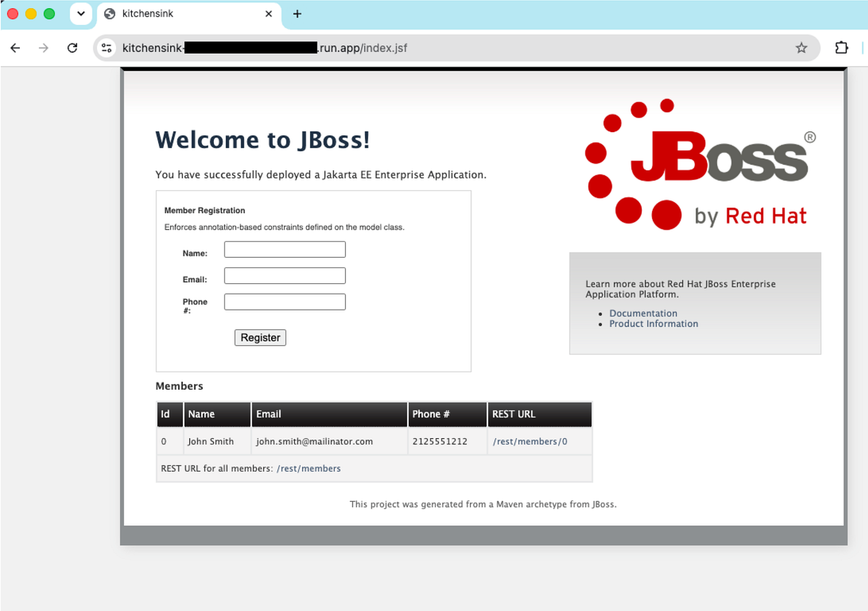Click the JBoss by Red Hat logo
868x611 pixels.
point(701,164)
